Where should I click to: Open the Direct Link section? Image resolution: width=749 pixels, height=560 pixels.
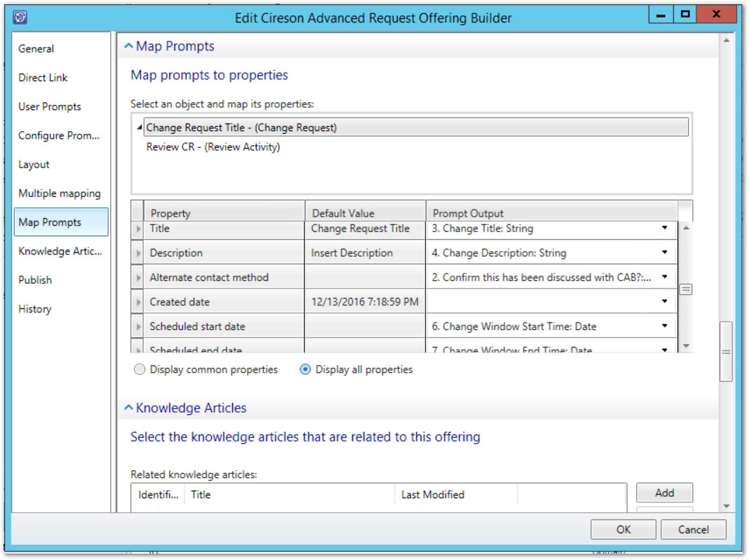43,78
